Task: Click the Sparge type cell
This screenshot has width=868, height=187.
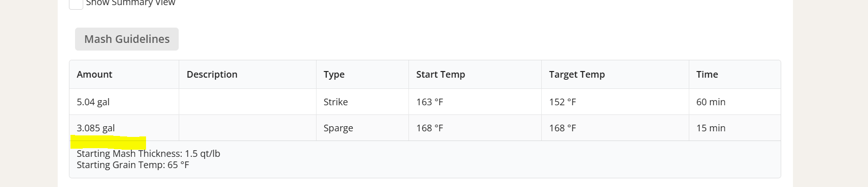Action: coord(363,128)
